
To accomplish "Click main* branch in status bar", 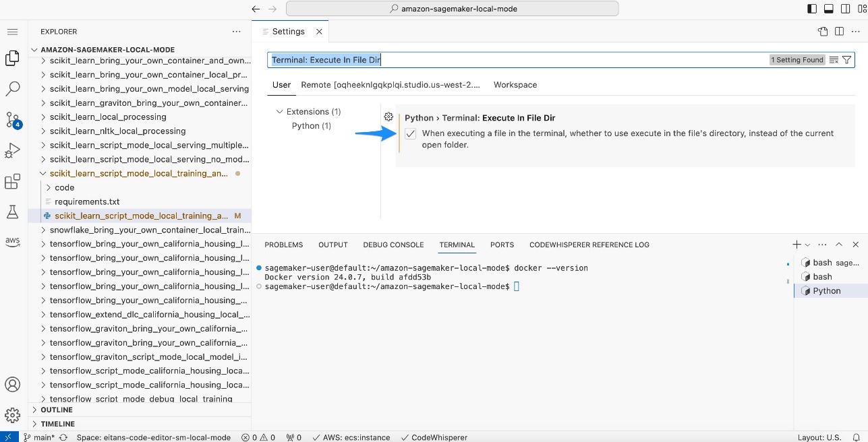I will point(38,437).
